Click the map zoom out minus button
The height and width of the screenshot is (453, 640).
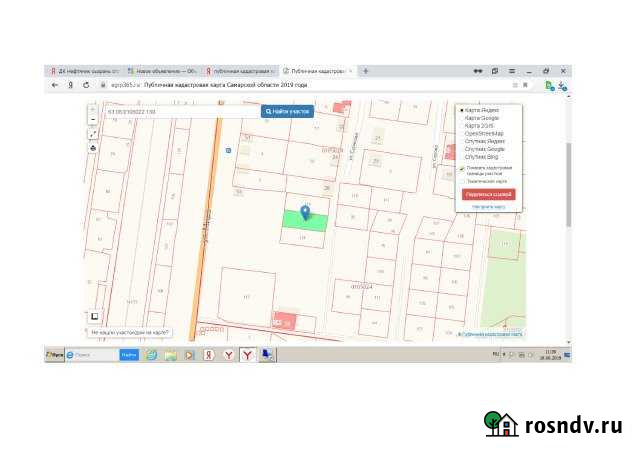click(x=93, y=119)
